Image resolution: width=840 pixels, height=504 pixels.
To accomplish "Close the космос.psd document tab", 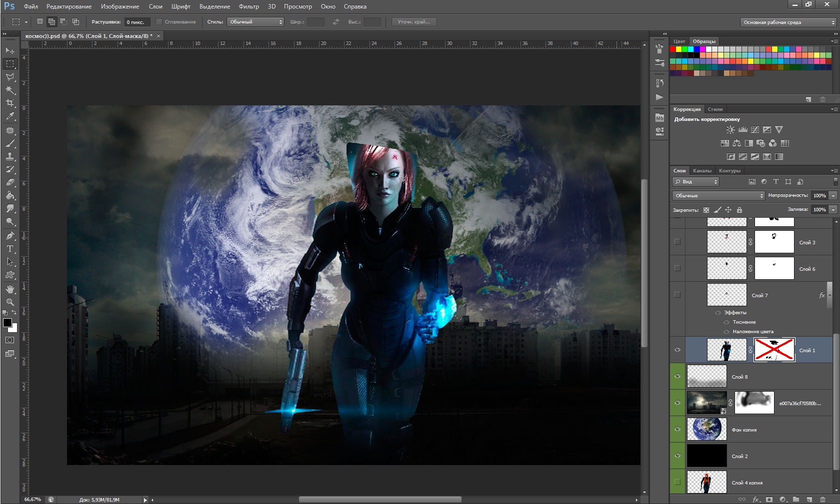I will (158, 36).
